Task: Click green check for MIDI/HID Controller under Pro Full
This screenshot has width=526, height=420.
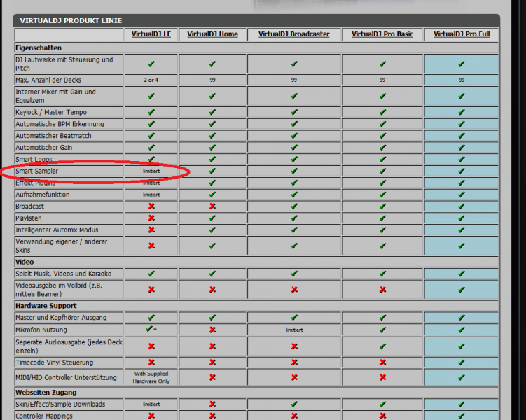Action: click(x=462, y=377)
